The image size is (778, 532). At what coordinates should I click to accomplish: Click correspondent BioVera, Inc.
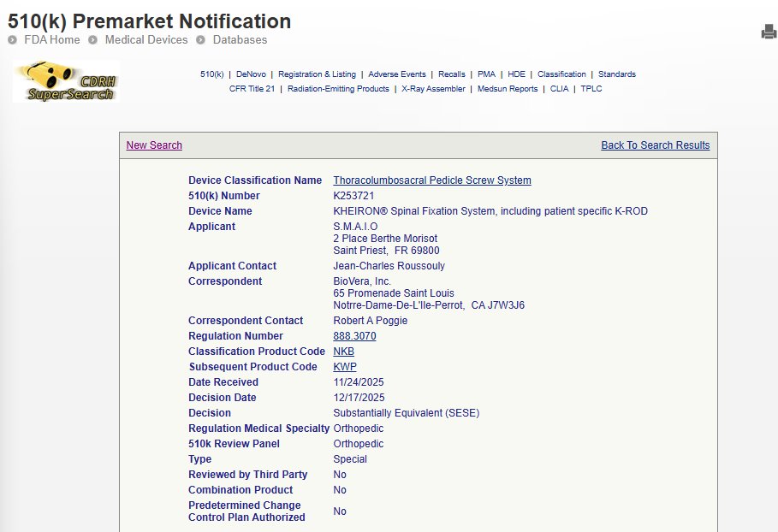click(362, 281)
